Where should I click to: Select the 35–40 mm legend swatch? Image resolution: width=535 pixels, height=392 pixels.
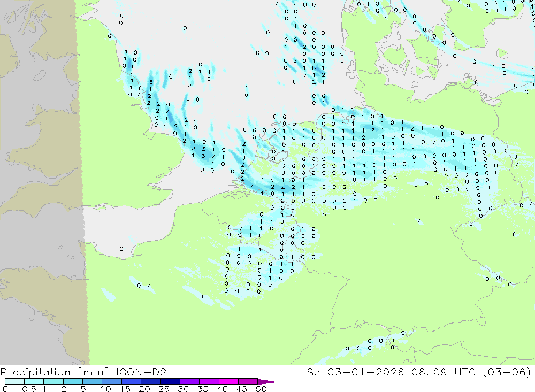click(x=209, y=381)
